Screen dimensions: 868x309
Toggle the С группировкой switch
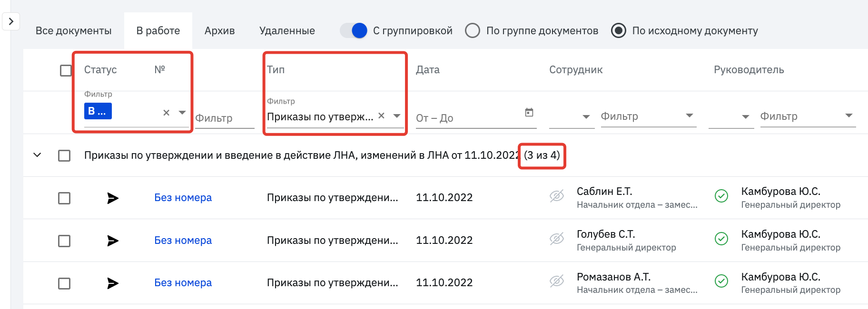[354, 30]
